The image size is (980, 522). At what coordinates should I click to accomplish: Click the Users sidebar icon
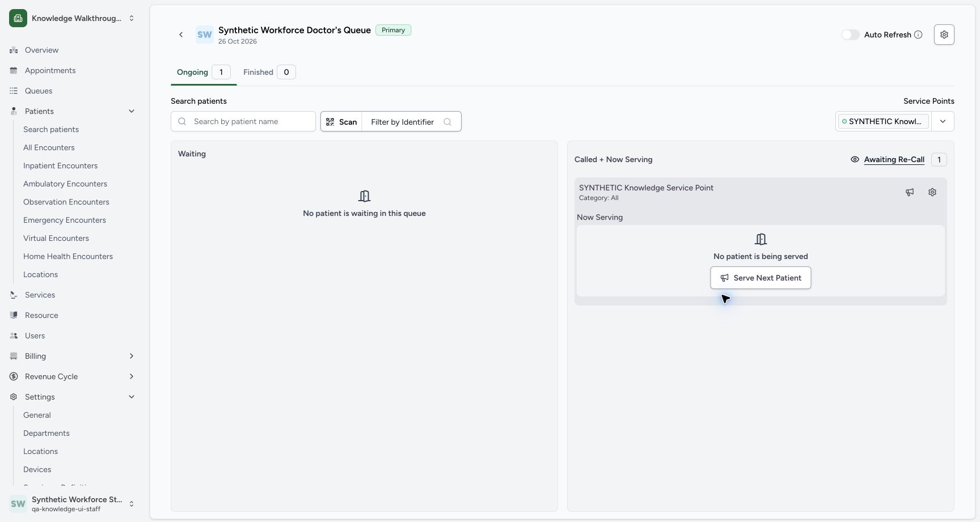pos(14,336)
